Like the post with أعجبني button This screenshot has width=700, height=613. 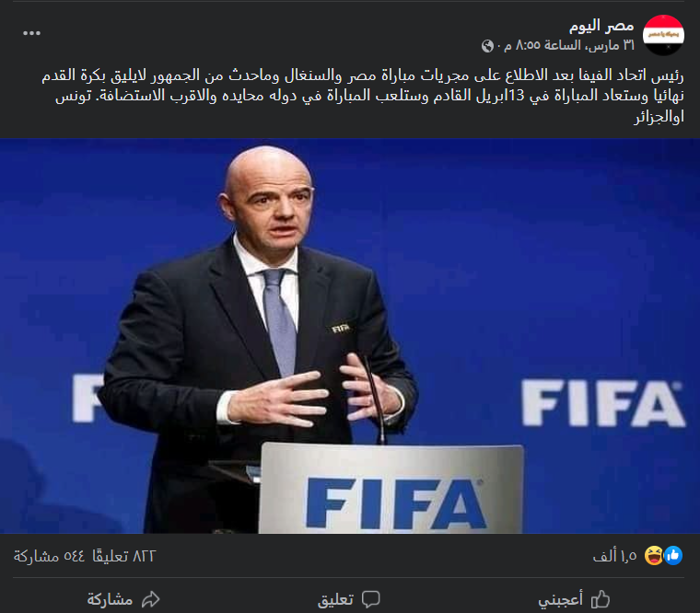pyautogui.click(x=574, y=599)
